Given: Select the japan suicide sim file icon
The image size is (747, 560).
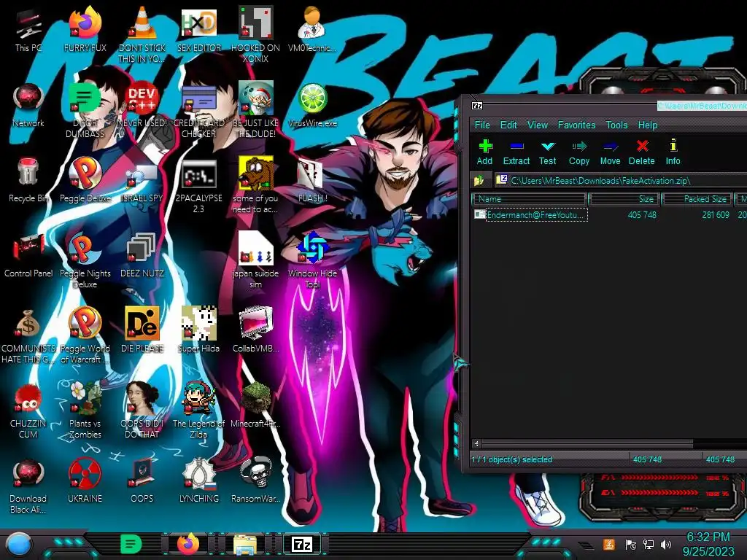Looking at the screenshot, I should tap(256, 260).
